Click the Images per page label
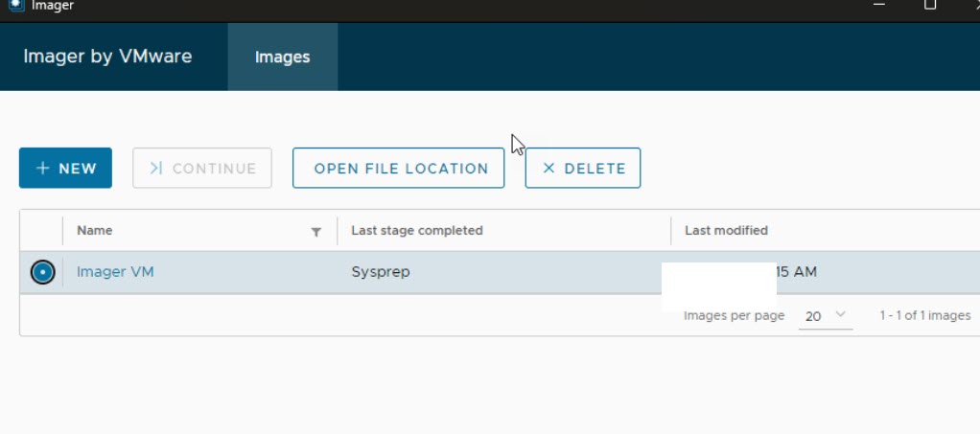 coord(734,315)
